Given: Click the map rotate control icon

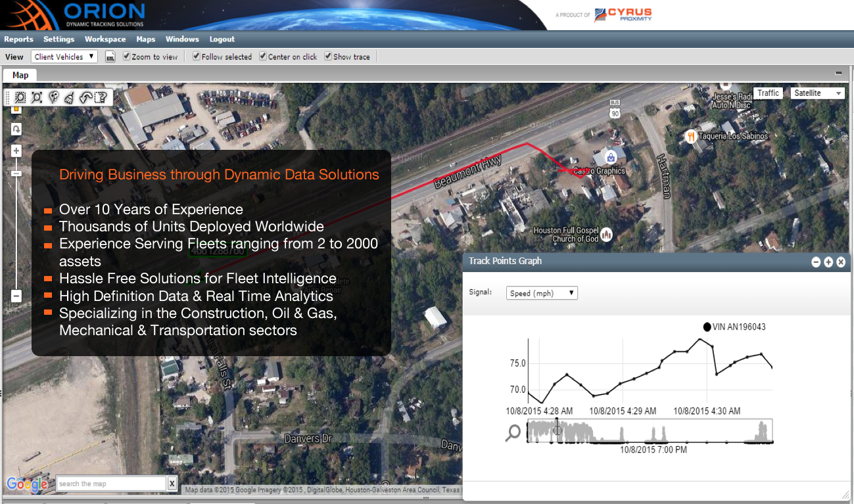Looking at the screenshot, I should point(16,129).
